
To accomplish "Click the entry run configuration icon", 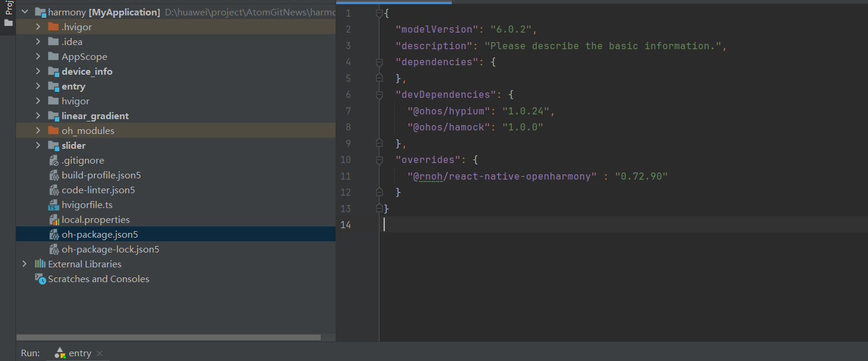I will pos(59,353).
